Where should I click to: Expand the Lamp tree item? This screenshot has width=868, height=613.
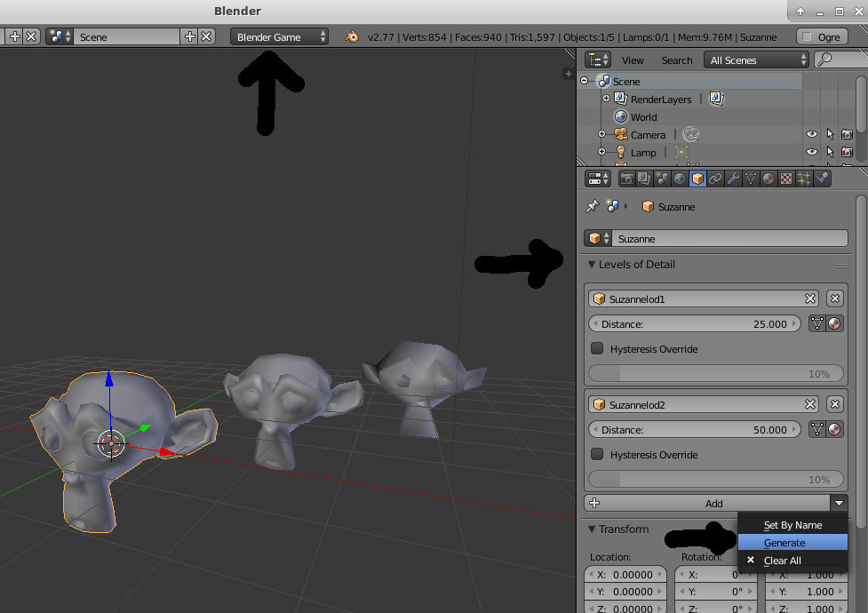602,152
